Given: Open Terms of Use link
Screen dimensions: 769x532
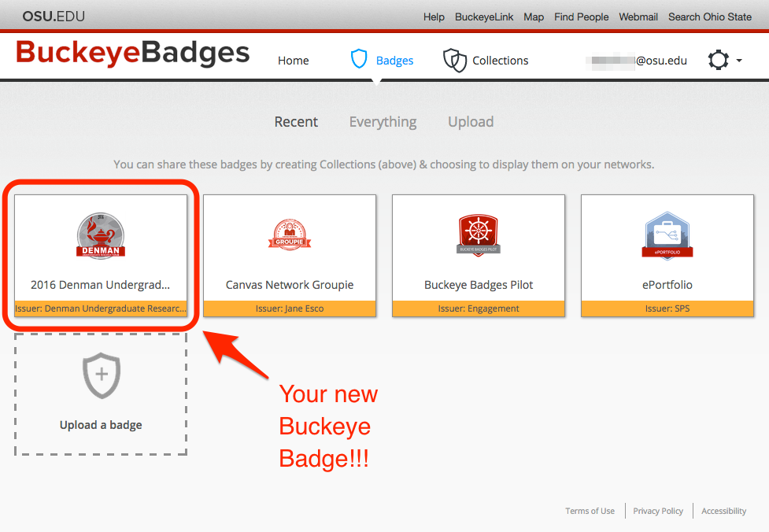Looking at the screenshot, I should pyautogui.click(x=590, y=511).
